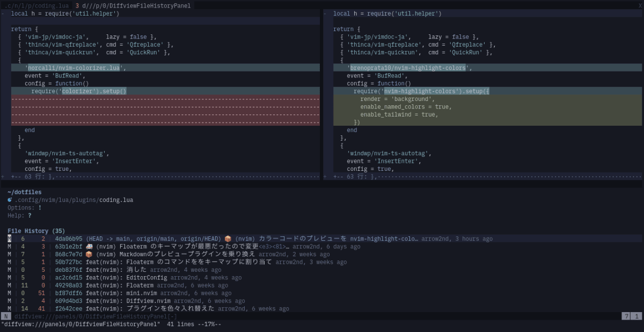Select commit 4da06b95 in file history
Viewport: 644px width, 332px height.
pos(69,239)
